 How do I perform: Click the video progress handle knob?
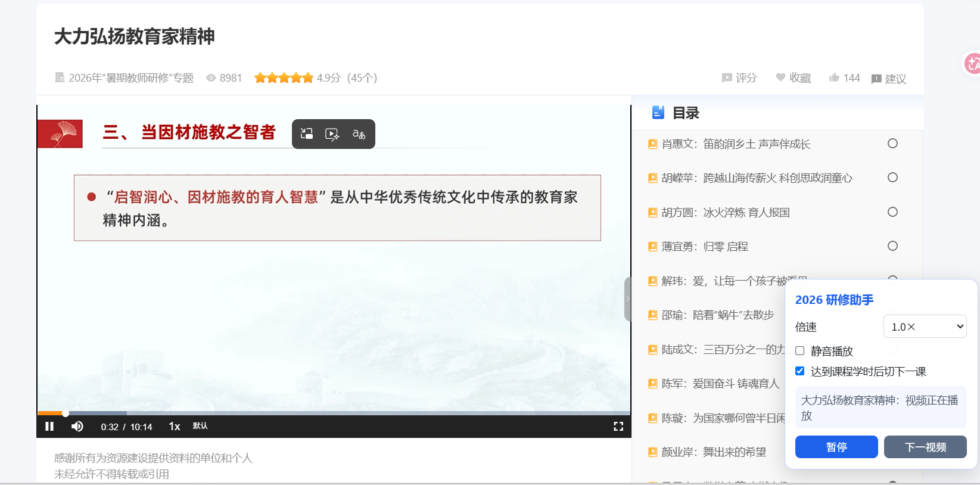coord(66,413)
